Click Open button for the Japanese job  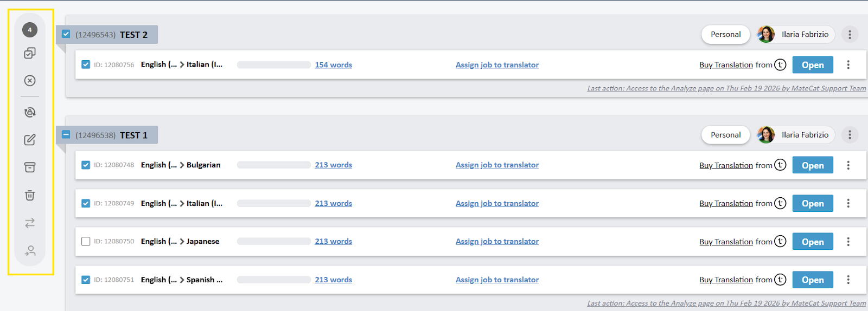click(x=812, y=242)
